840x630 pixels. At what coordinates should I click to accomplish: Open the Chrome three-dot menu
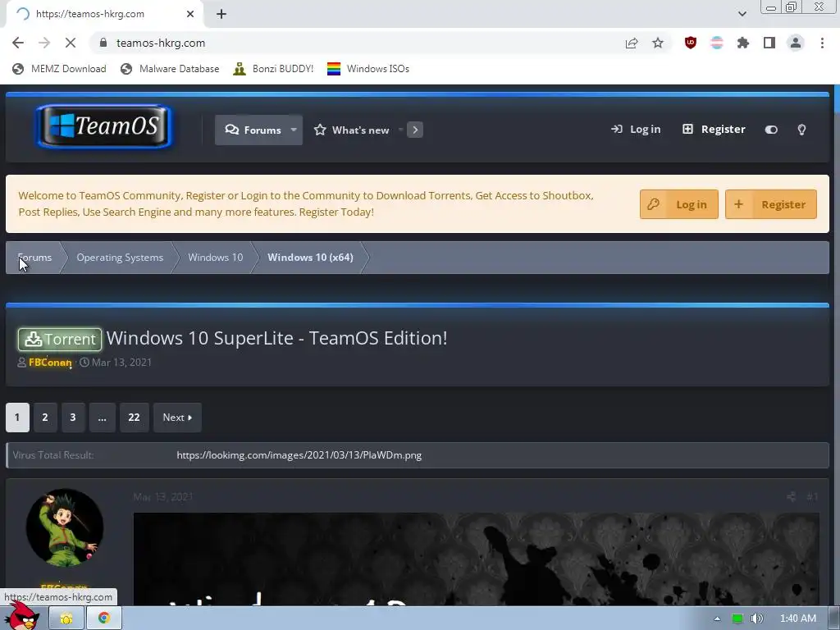coord(822,43)
